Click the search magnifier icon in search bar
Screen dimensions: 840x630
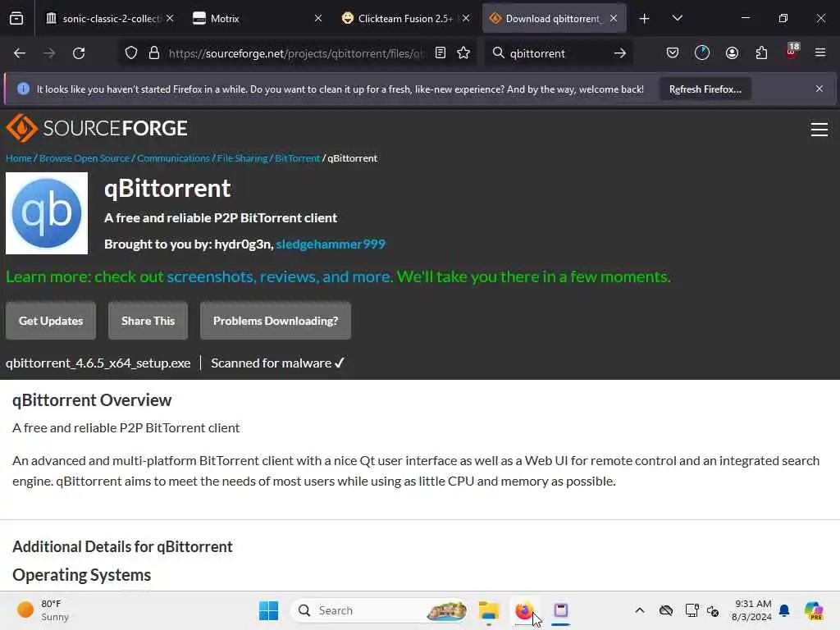pyautogui.click(x=498, y=53)
